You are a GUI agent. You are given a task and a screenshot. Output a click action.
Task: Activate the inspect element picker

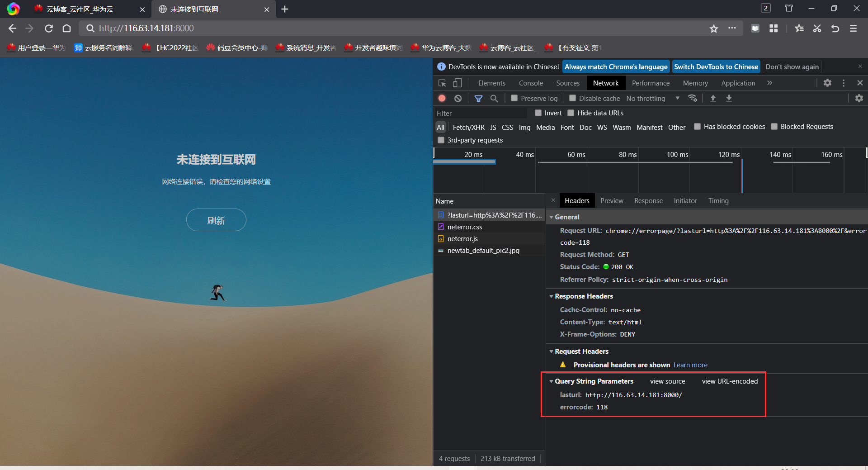442,83
